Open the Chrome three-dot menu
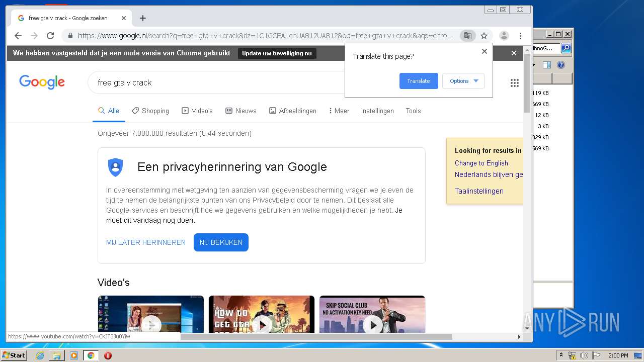 [x=520, y=36]
